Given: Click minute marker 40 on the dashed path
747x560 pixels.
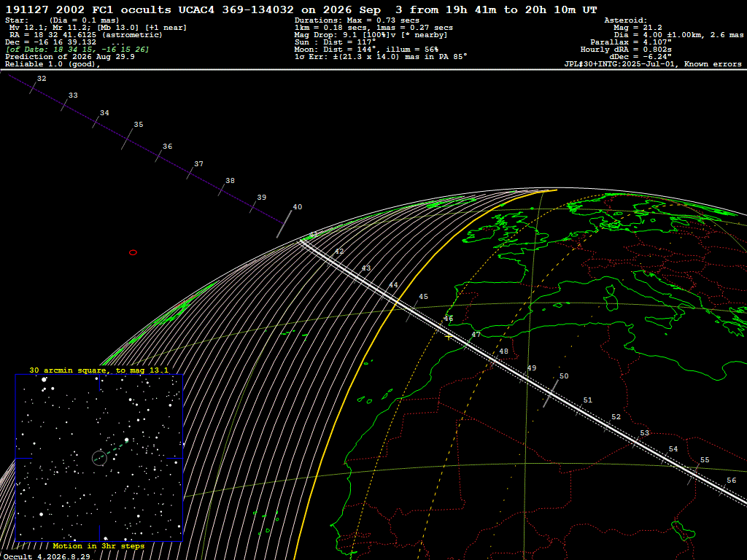Looking at the screenshot, I should 298,206.
